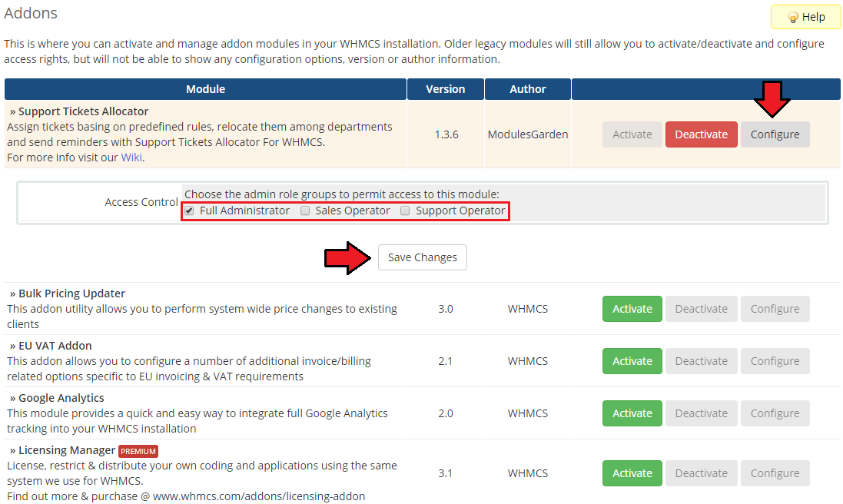Select Bulk Pricing Updater title text
Image resolution: width=843 pixels, height=504 pixels.
[x=71, y=293]
